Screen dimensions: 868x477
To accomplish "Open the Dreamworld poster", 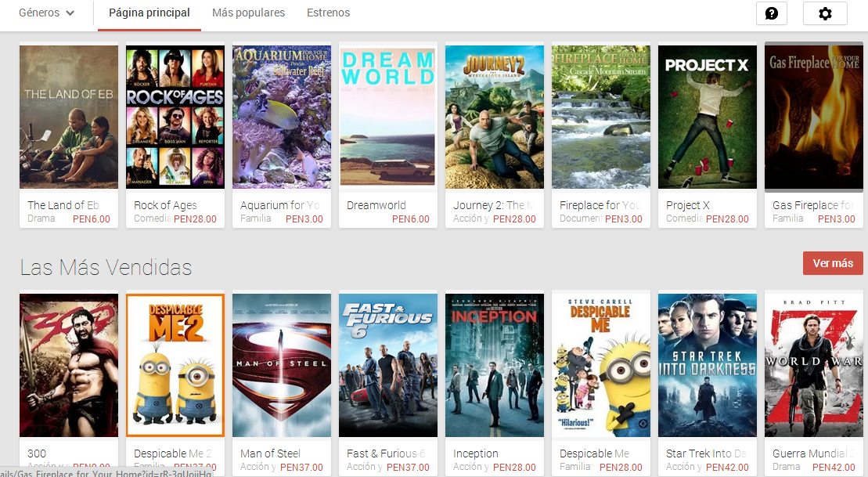I will tap(388, 117).
